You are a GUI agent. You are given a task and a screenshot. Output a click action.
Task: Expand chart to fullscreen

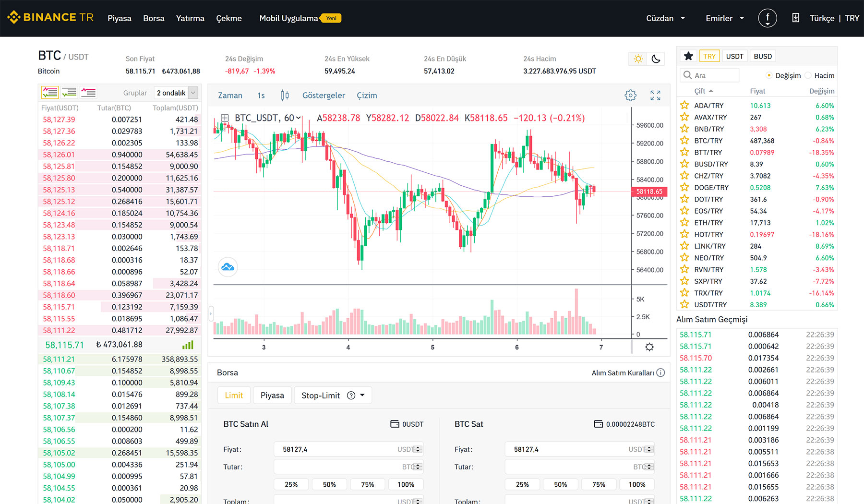pos(655,95)
